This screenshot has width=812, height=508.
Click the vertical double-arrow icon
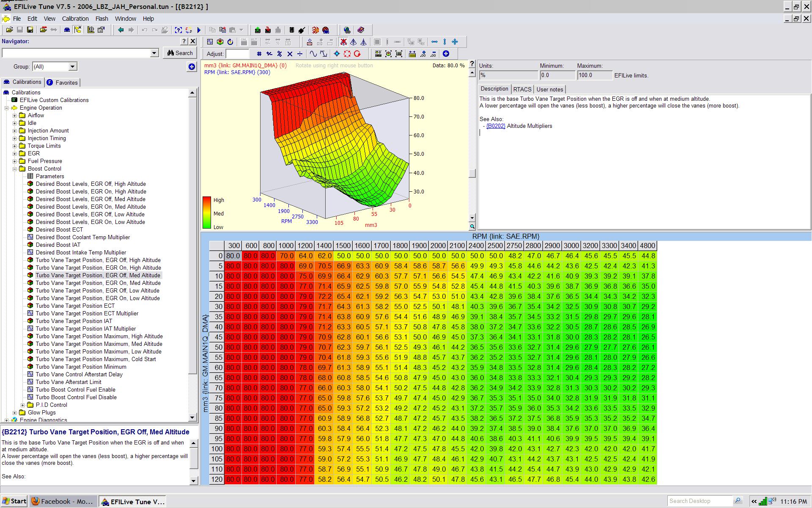444,42
